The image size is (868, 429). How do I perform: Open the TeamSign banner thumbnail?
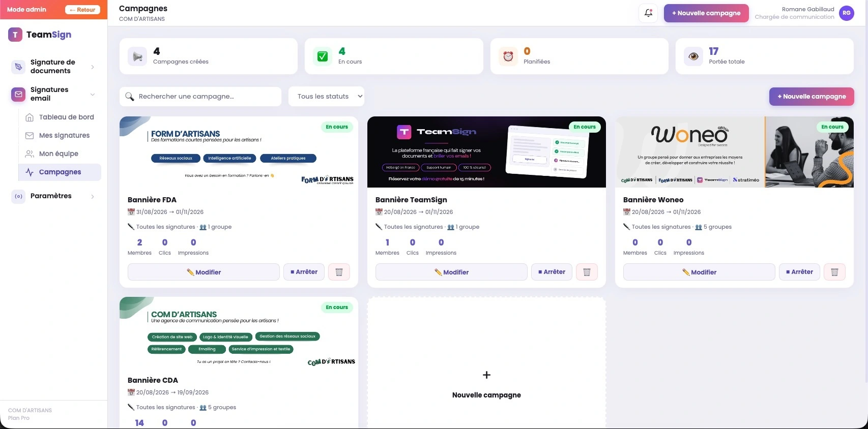(486, 152)
